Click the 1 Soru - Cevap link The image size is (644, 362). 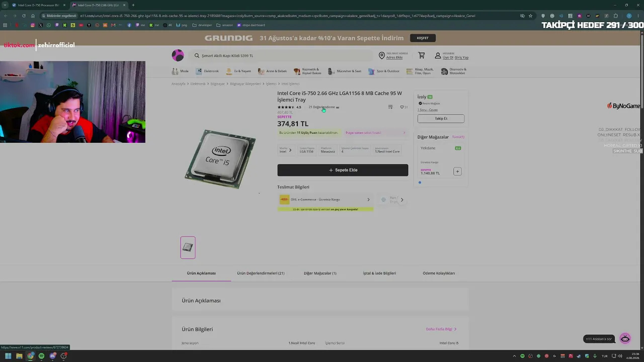point(428,110)
